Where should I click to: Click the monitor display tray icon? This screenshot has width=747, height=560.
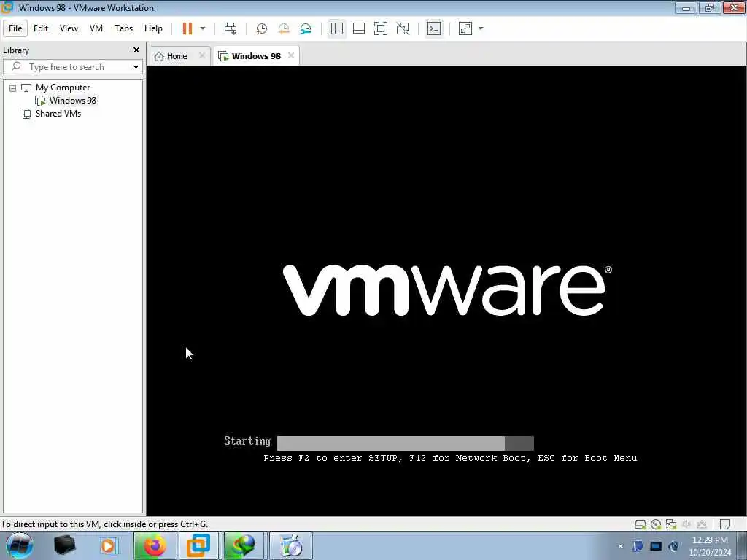coord(656,546)
